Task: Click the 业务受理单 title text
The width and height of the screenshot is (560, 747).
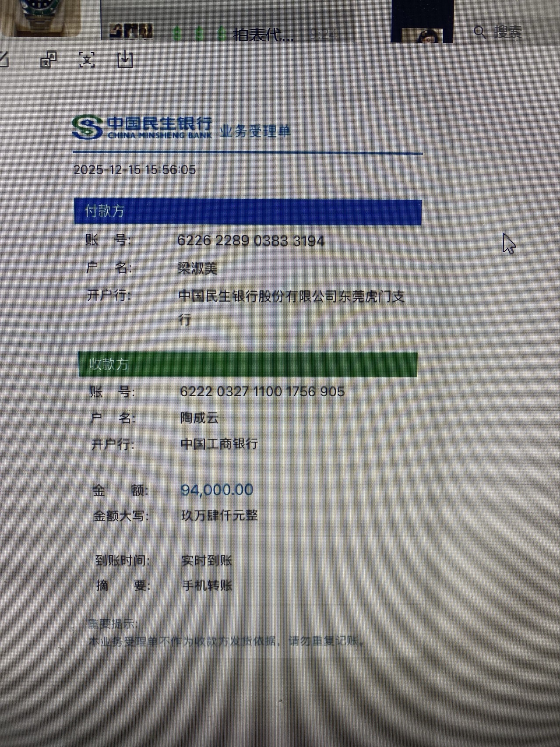Action: point(255,131)
